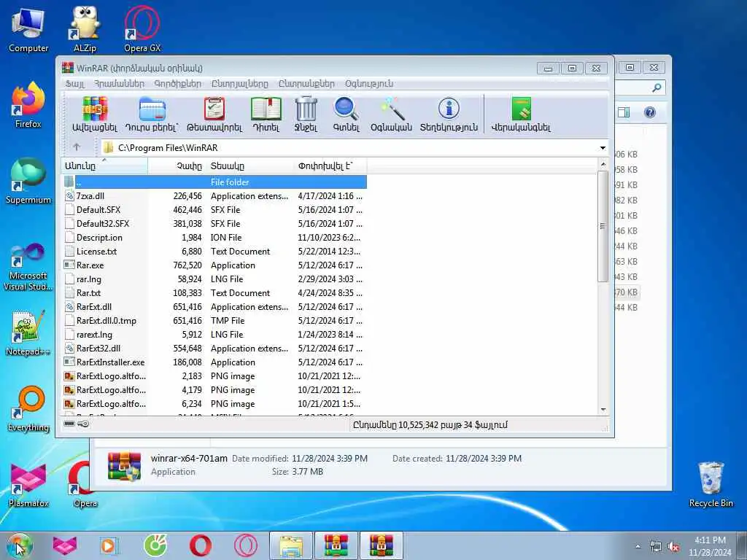Viewport: 747px width, 560px height.
Task: Open the Firefox desktop shortcut
Action: point(28,106)
